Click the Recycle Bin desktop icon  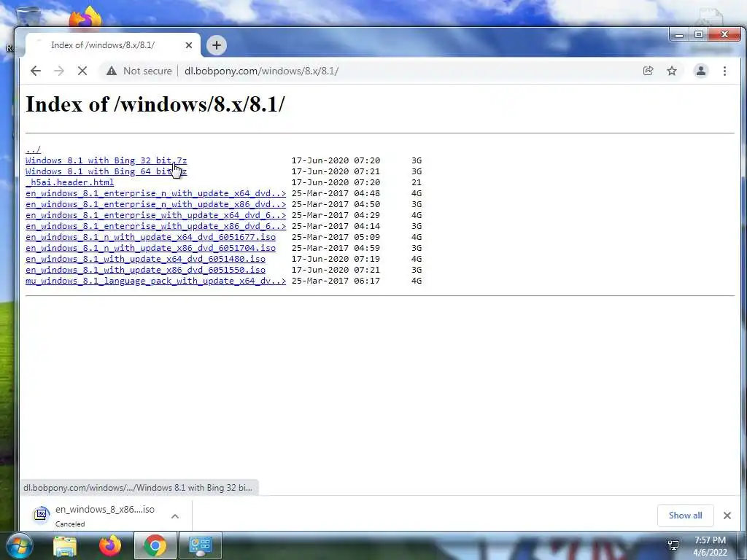pos(27,16)
